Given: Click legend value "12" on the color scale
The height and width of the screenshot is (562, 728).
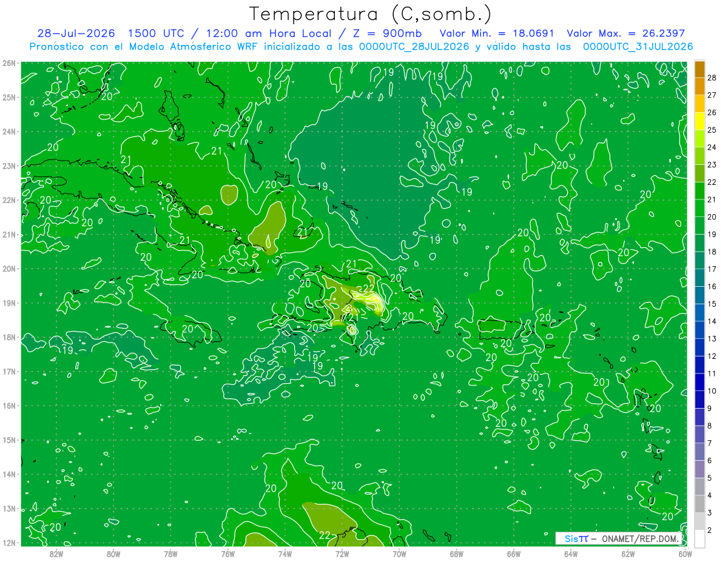Looking at the screenshot, I should click(712, 356).
